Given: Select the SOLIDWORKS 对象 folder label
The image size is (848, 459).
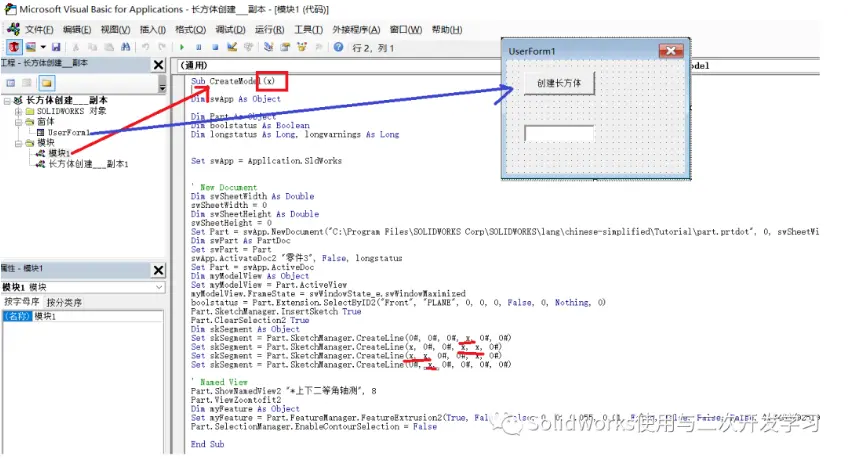Looking at the screenshot, I should click(x=71, y=111).
